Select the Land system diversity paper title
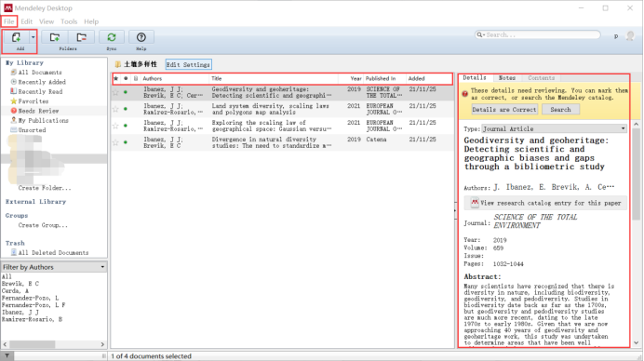Screen dimensions: 644x361 click(270, 109)
